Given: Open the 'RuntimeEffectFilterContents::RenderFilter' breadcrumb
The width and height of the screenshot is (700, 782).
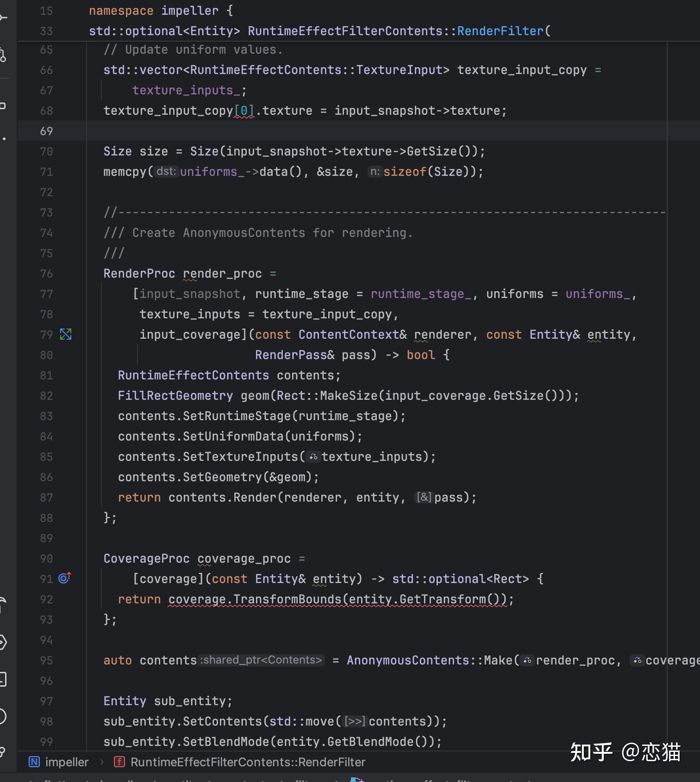Looking at the screenshot, I should [x=248, y=762].
